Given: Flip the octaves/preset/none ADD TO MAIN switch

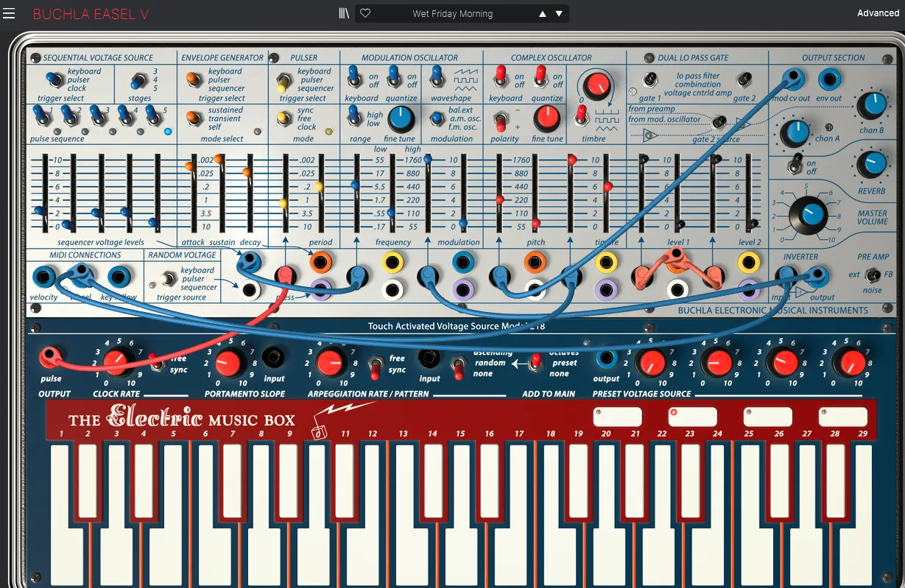Looking at the screenshot, I should click(536, 361).
